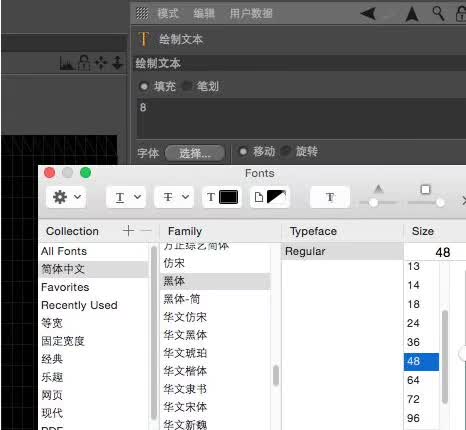The width and height of the screenshot is (466, 430).
Task: Click the vertical double-arrow icon
Action: [117, 63]
